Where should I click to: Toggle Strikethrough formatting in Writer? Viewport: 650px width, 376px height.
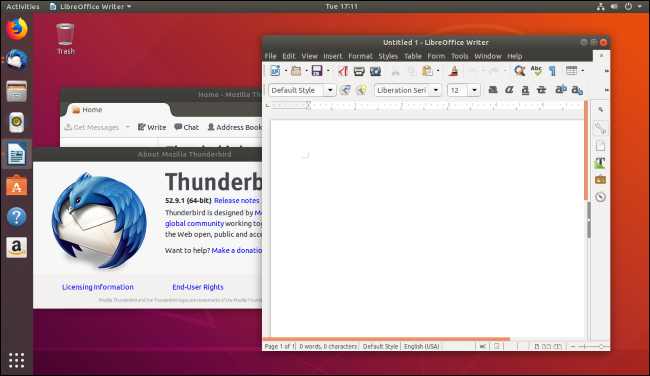541,90
